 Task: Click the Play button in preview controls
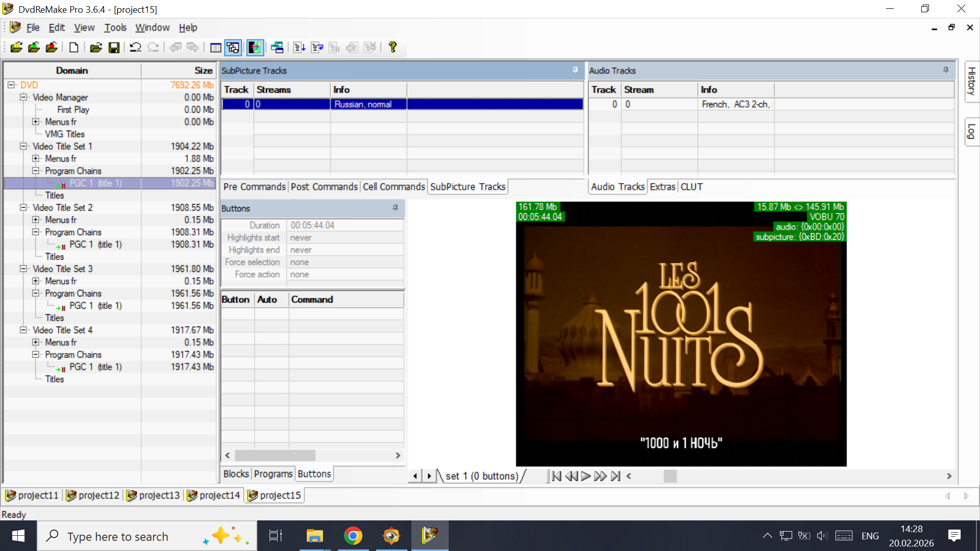586,476
